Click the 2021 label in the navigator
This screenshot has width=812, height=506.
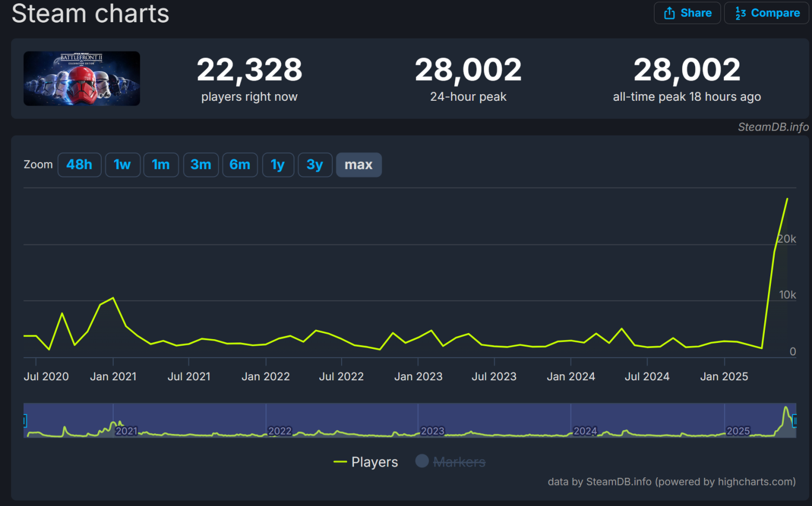126,431
